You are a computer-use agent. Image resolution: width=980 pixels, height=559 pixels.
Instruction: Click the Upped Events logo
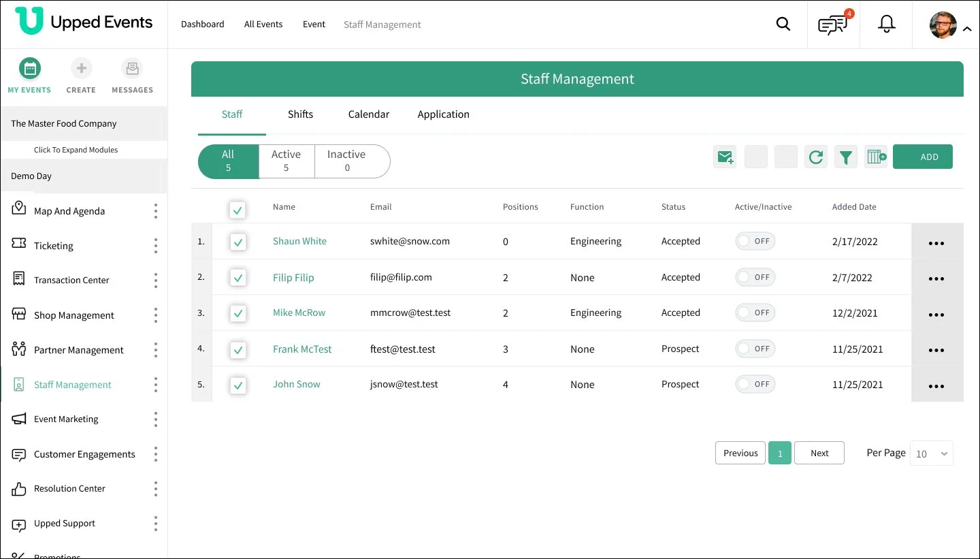84,22
